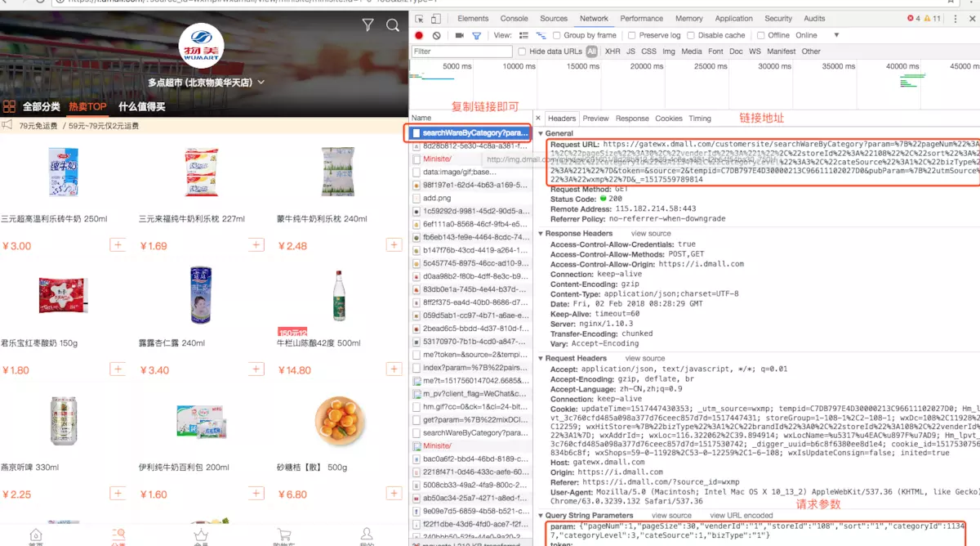Expand store selector 多点超市 (北京物美华天店)
Screen dimensions: 980x546
pos(206,83)
